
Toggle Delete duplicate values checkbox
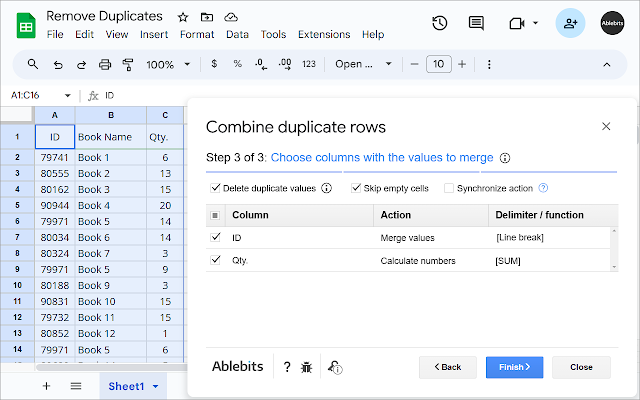pos(216,187)
